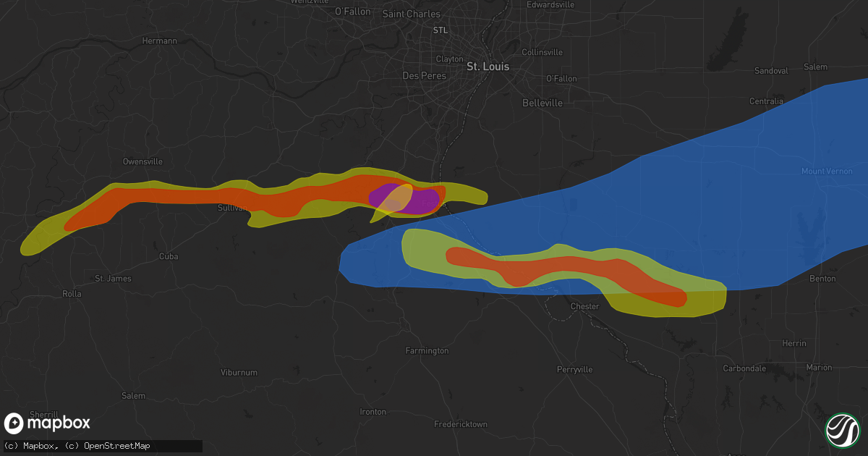
Task: Click the O'Fallon label near Belleville
Action: [x=561, y=78]
